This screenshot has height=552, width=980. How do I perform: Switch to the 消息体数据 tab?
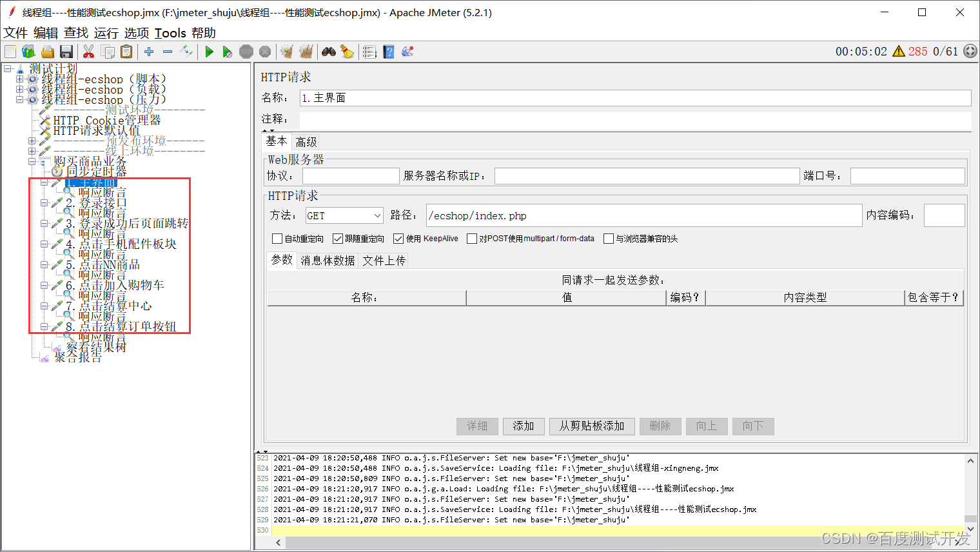[328, 261]
